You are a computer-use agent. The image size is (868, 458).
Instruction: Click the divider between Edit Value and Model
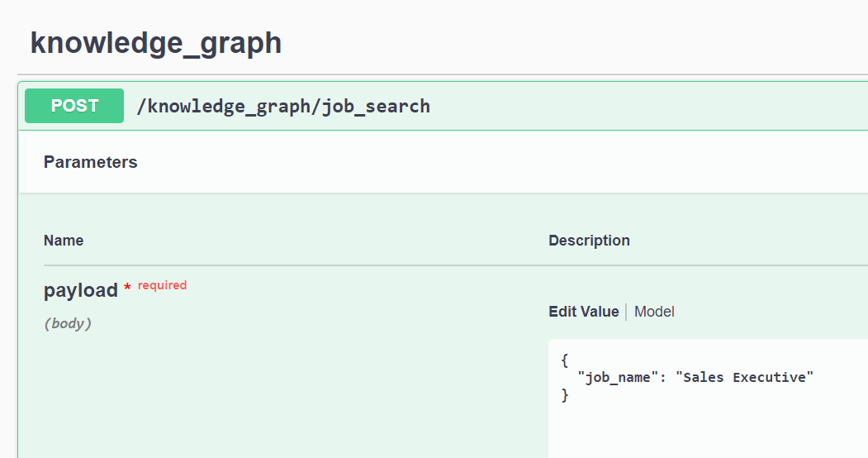tap(626, 312)
